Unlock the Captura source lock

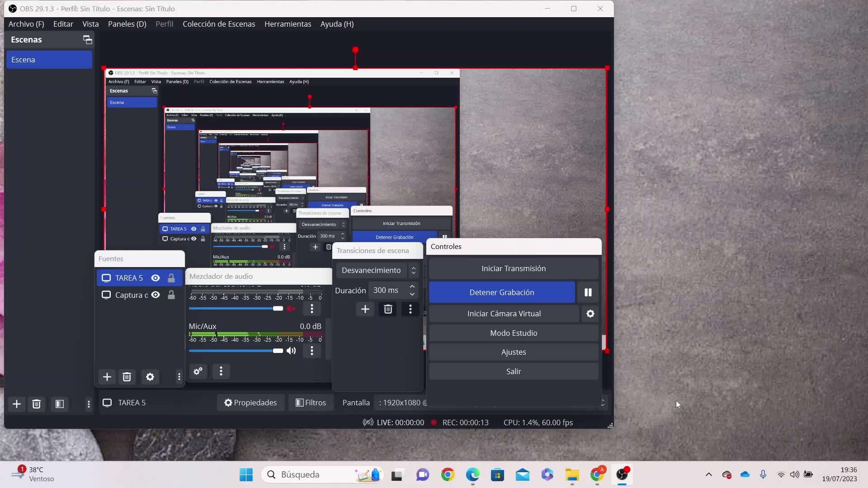click(x=171, y=295)
